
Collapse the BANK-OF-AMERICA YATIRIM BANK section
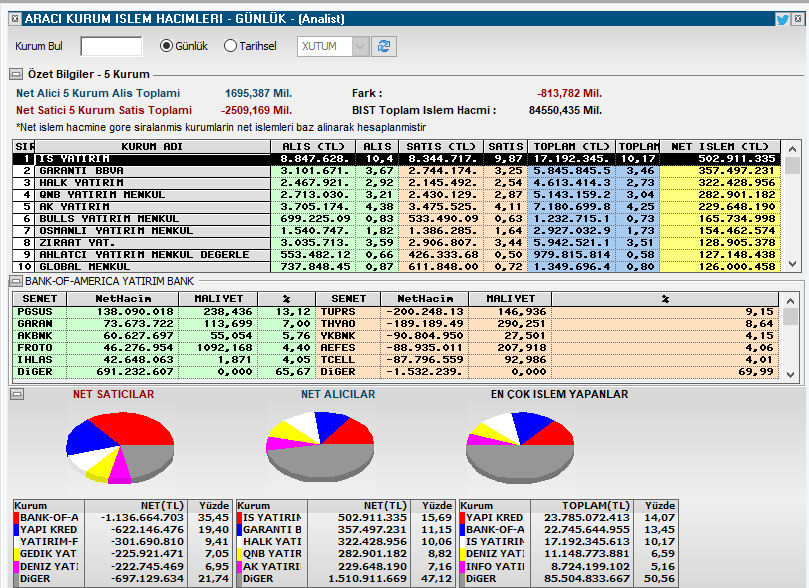(16, 281)
